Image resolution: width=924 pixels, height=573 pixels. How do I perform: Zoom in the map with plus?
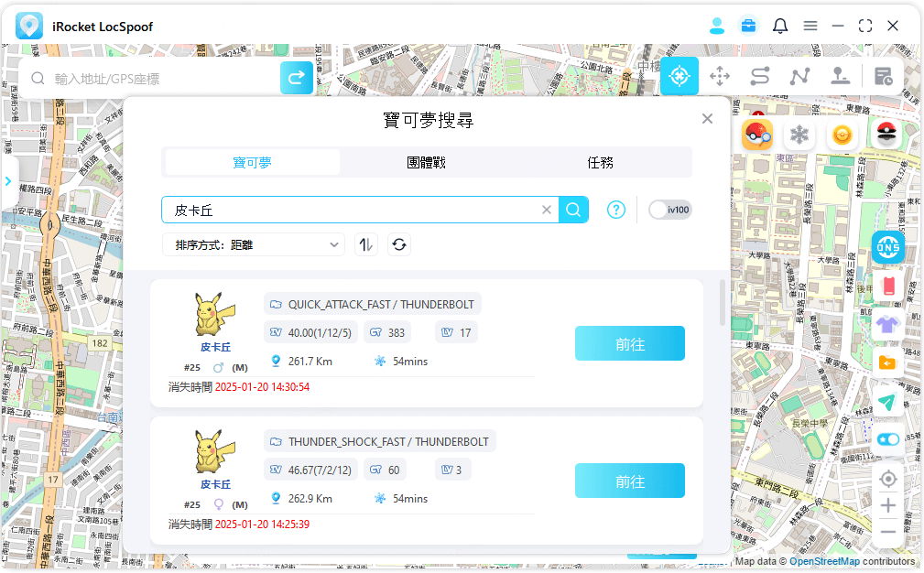coord(887,505)
